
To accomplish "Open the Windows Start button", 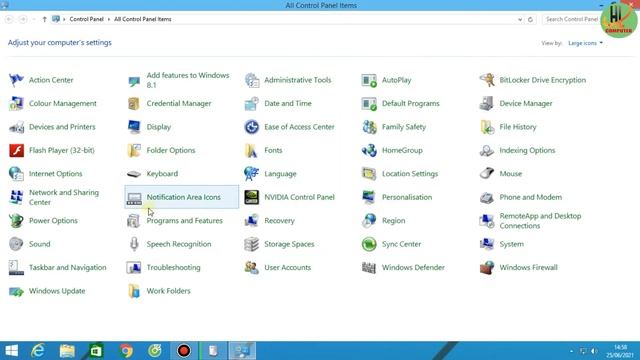I will pos(12,351).
